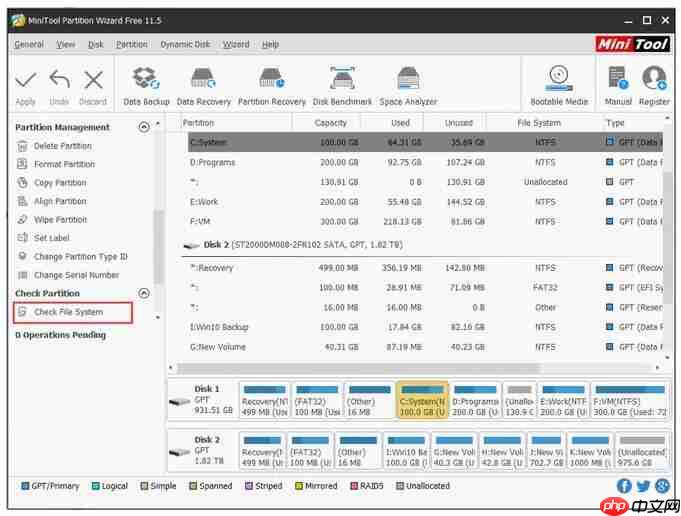Select the D:Programs partition row
This screenshot has width=681, height=516.
[x=425, y=162]
